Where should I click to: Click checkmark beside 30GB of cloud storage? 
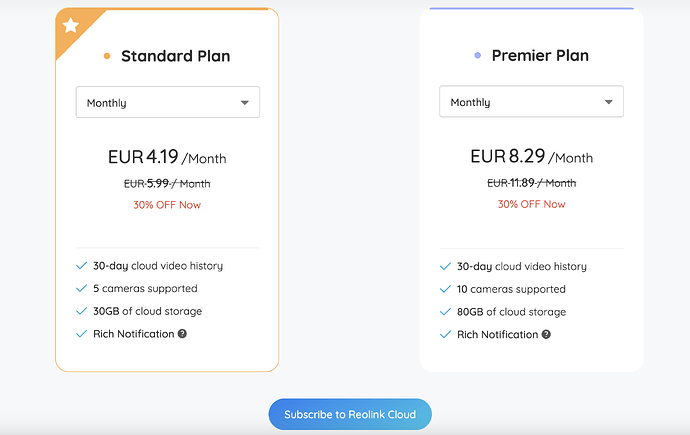pos(81,311)
